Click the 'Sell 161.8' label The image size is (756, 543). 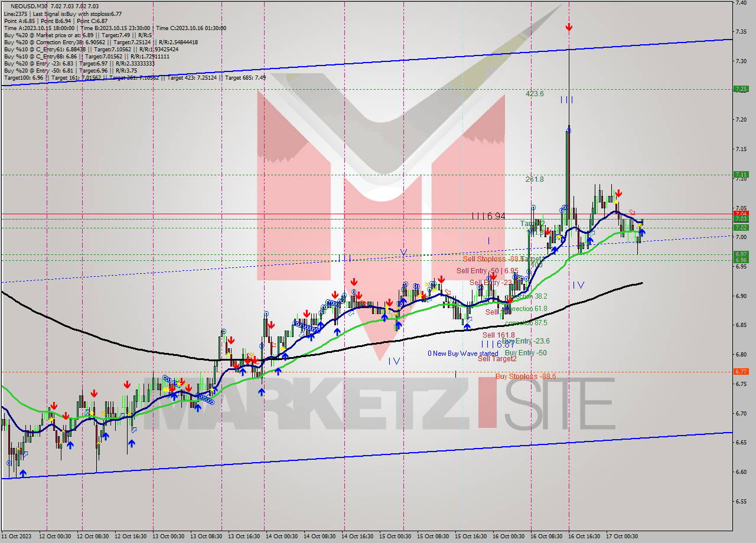(x=498, y=335)
